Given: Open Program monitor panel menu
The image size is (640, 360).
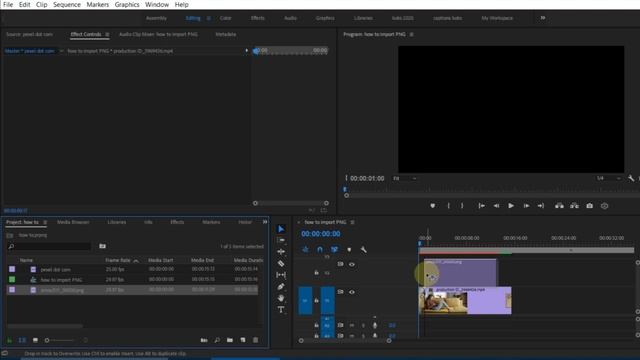Looking at the screenshot, I should 411,35.
